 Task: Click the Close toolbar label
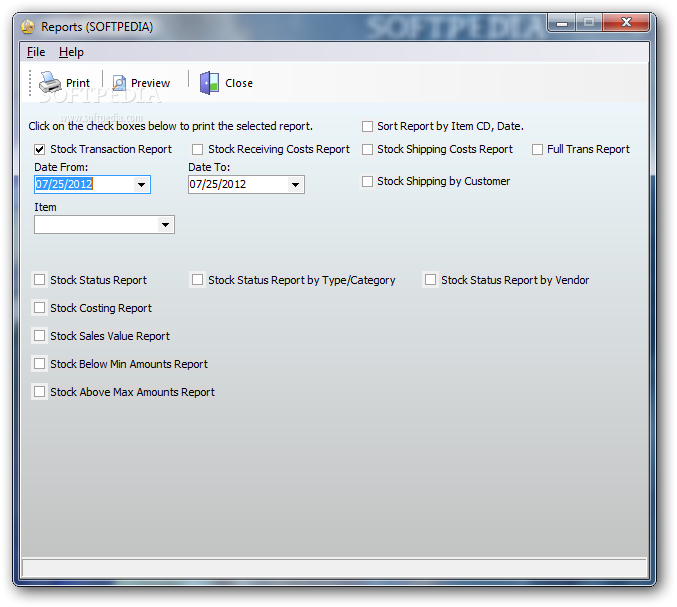tap(239, 83)
